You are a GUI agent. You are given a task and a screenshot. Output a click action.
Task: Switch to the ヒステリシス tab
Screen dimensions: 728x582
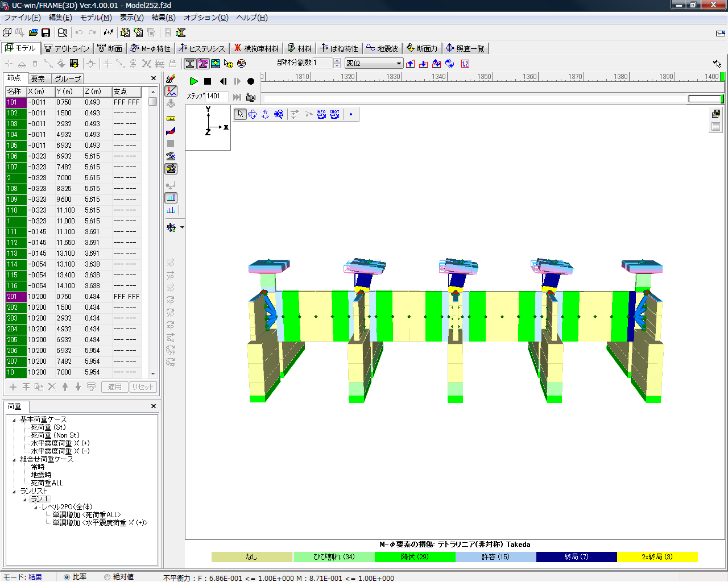coord(202,48)
